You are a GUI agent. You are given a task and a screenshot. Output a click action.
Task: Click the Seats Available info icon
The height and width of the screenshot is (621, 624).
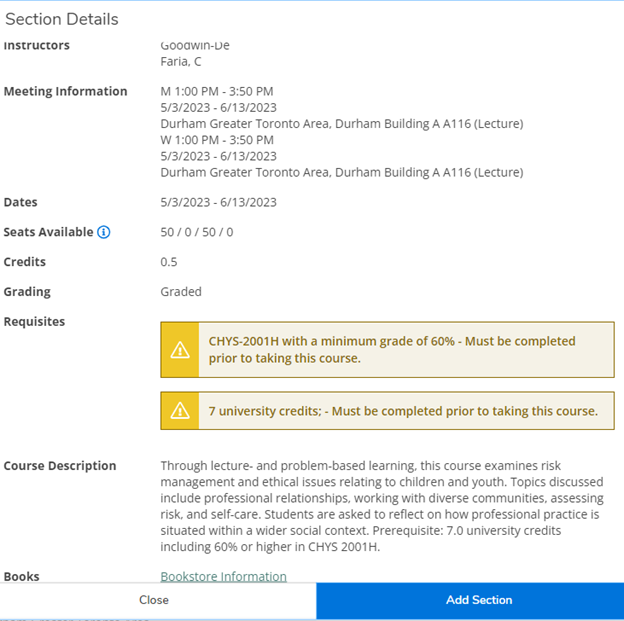tap(104, 232)
